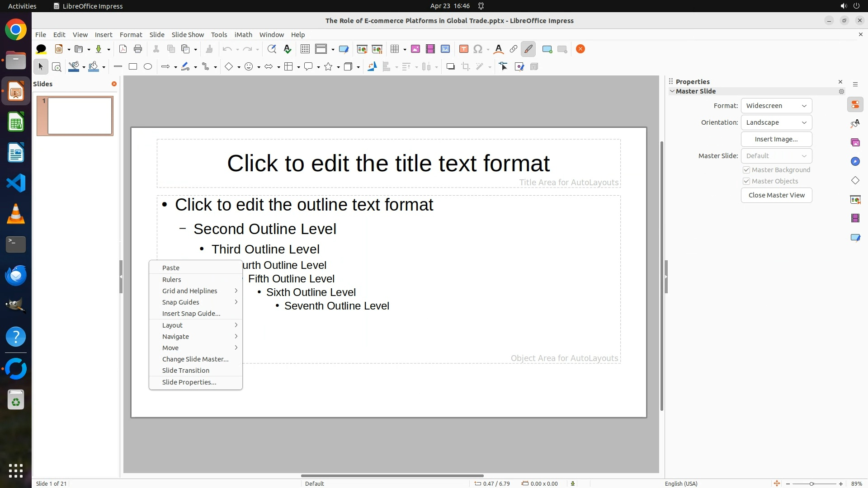The height and width of the screenshot is (488, 868).
Task: Click the zoom slider handle in status bar
Action: pos(811,484)
